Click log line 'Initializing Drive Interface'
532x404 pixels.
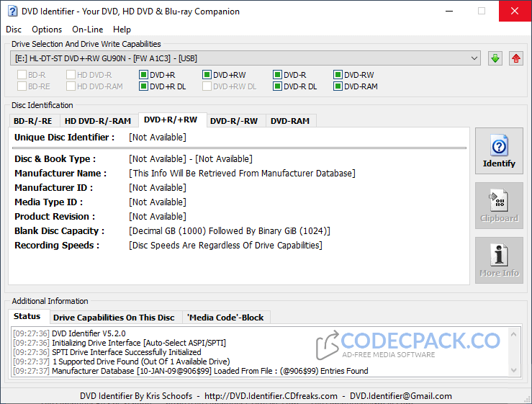pos(139,343)
